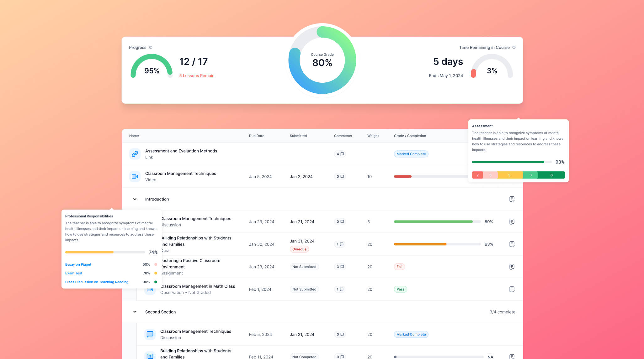Image resolution: width=644 pixels, height=359 pixels.
Task: Click the 95% progress gauge
Action: tap(152, 66)
